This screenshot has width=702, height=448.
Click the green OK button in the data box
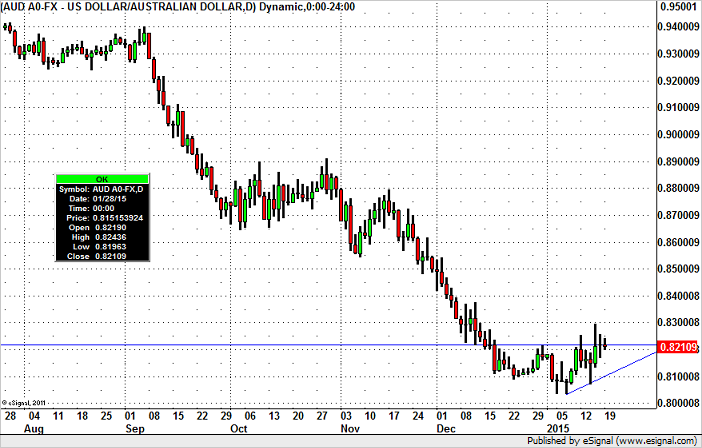[x=102, y=179]
